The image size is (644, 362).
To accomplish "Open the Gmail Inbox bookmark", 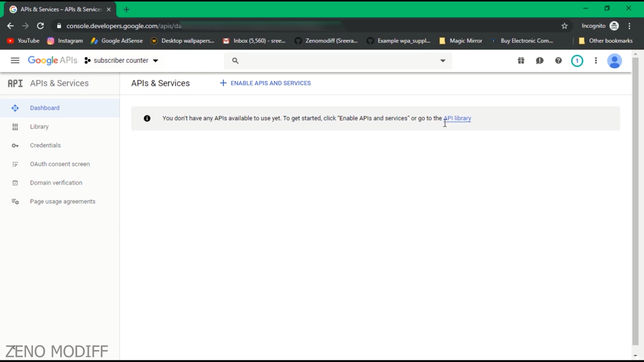I will [254, 41].
